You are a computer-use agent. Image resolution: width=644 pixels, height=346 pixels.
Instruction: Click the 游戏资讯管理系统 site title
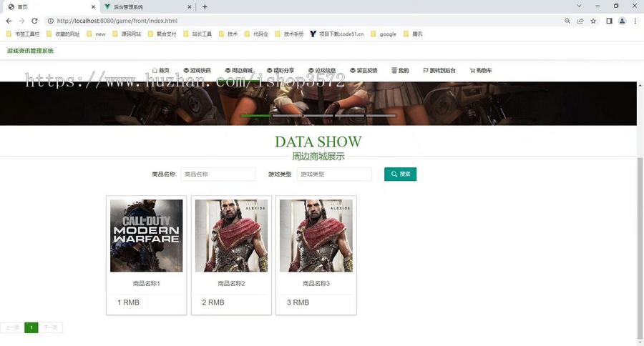click(30, 51)
